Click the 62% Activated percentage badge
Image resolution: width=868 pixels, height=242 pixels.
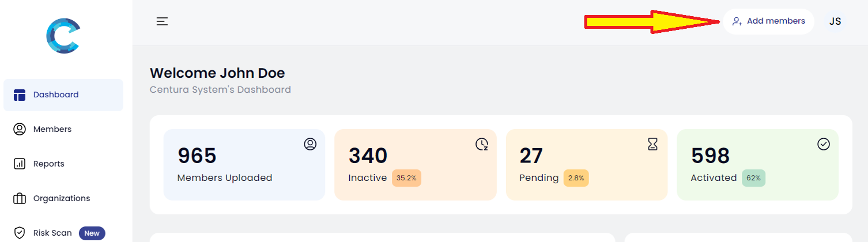pos(753,178)
